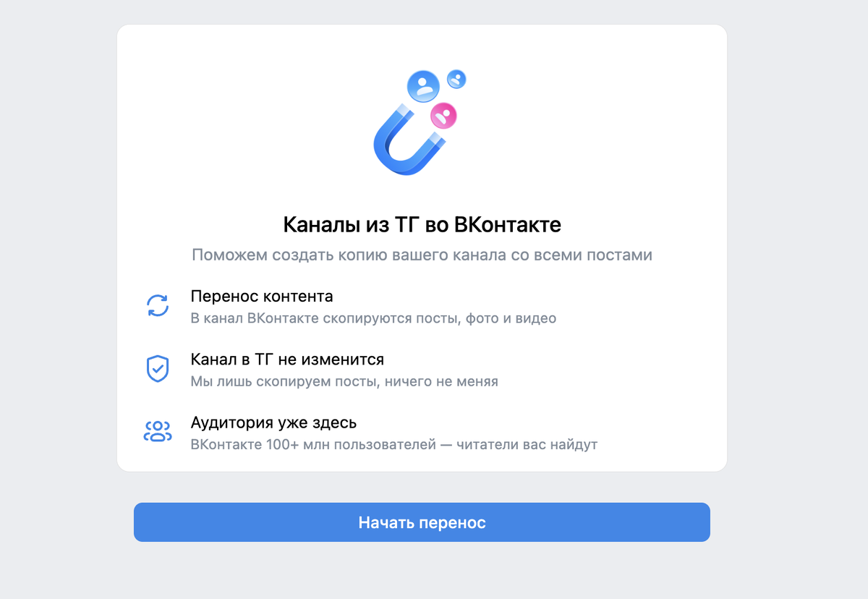Click the large blue user avatar bubble

423,86
